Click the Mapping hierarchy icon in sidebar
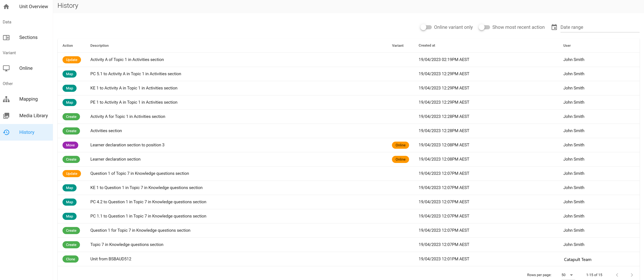This screenshot has height=280, width=644. 6,99
